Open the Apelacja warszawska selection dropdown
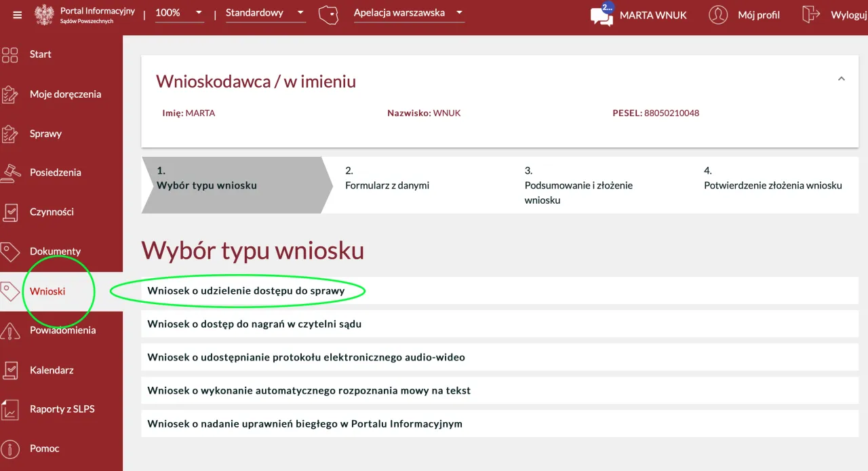Screen dimensions: 868x471 pos(408,12)
